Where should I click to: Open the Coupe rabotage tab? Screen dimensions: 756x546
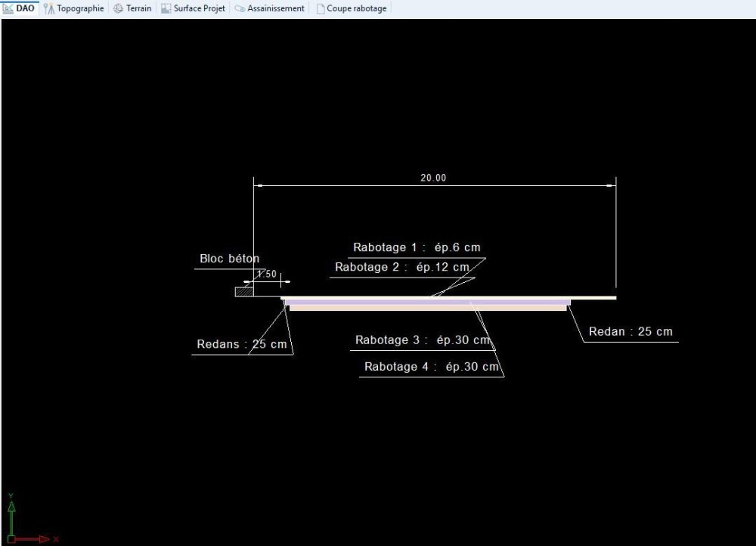coord(352,8)
